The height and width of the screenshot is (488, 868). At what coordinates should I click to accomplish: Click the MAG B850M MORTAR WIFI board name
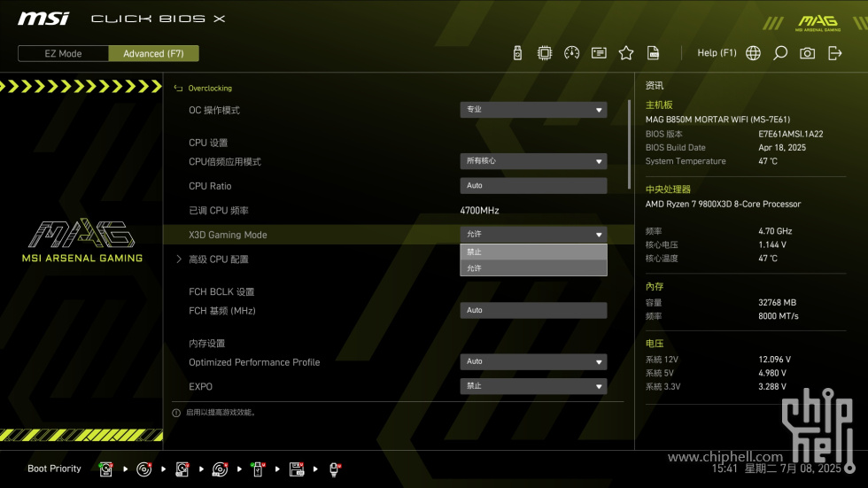717,120
